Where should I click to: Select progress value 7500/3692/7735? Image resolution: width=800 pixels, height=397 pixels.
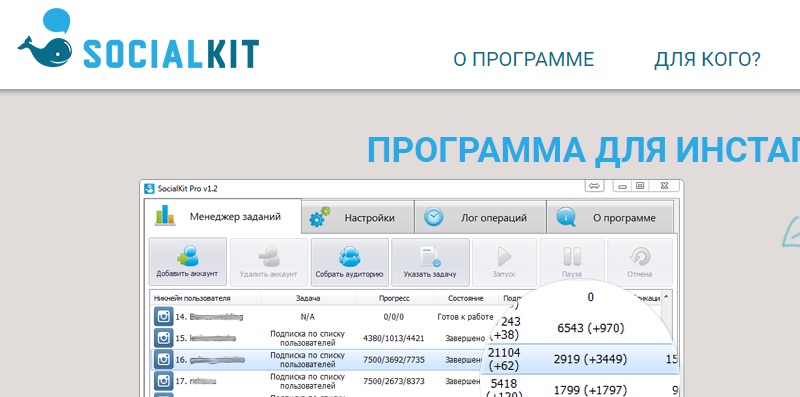click(x=394, y=360)
